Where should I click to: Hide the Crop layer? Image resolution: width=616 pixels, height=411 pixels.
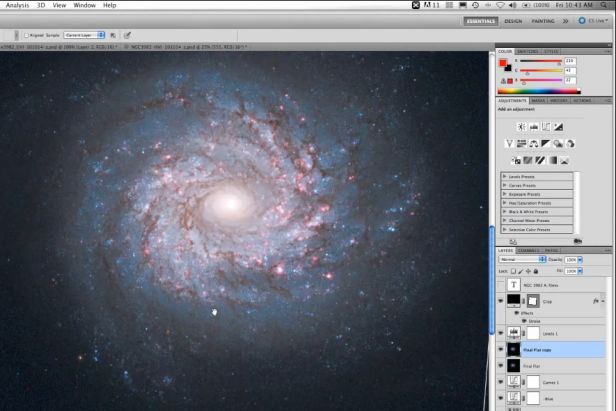[x=500, y=301]
